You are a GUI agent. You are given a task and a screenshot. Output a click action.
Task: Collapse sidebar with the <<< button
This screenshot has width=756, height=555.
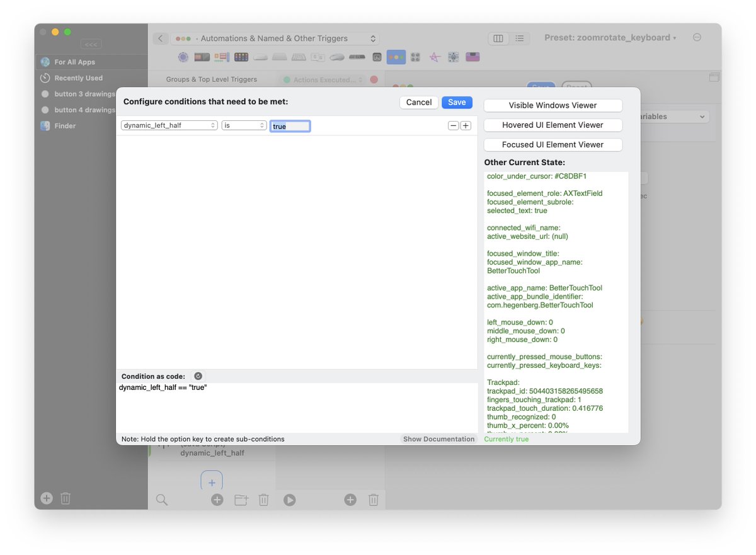91,45
